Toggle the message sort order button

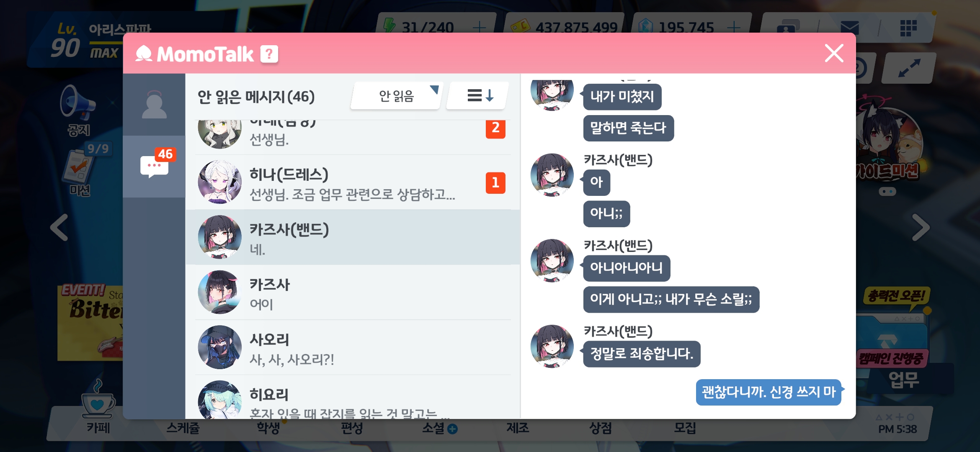click(x=478, y=96)
